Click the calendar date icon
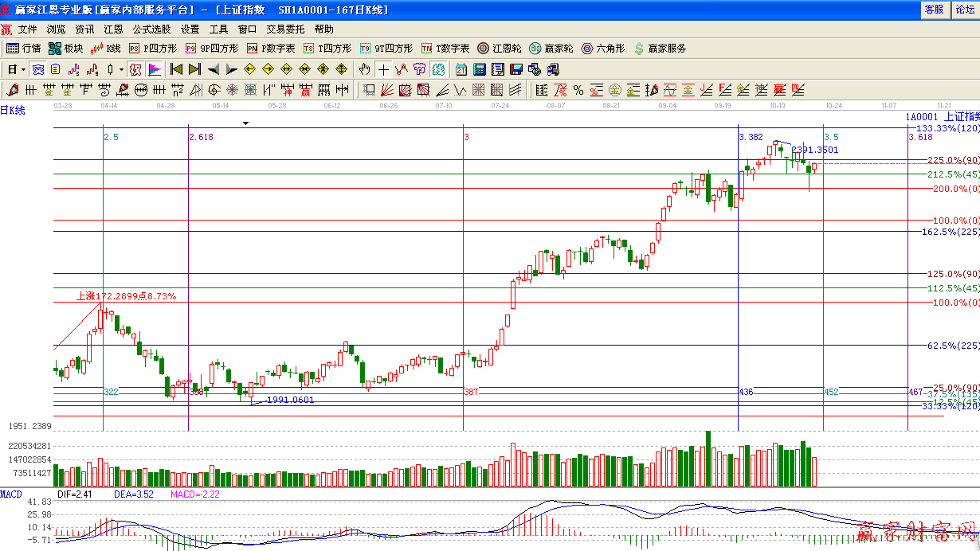The width and height of the screenshot is (980, 551). click(x=461, y=69)
